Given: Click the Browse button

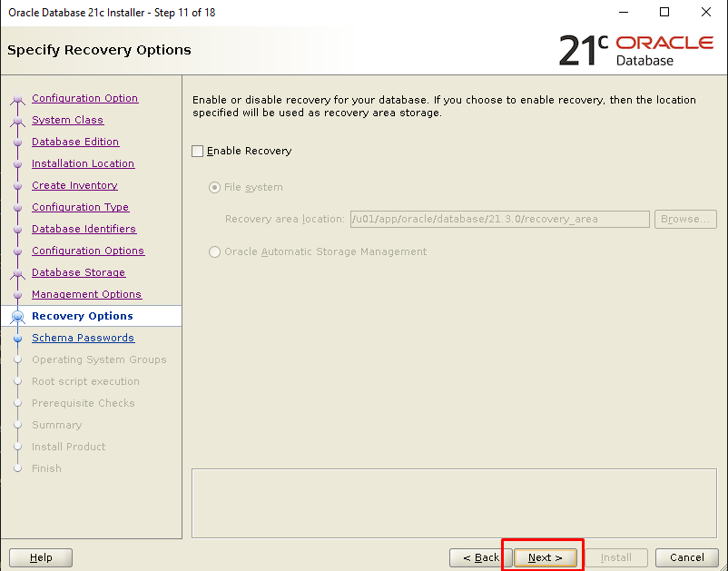Looking at the screenshot, I should tap(685, 219).
